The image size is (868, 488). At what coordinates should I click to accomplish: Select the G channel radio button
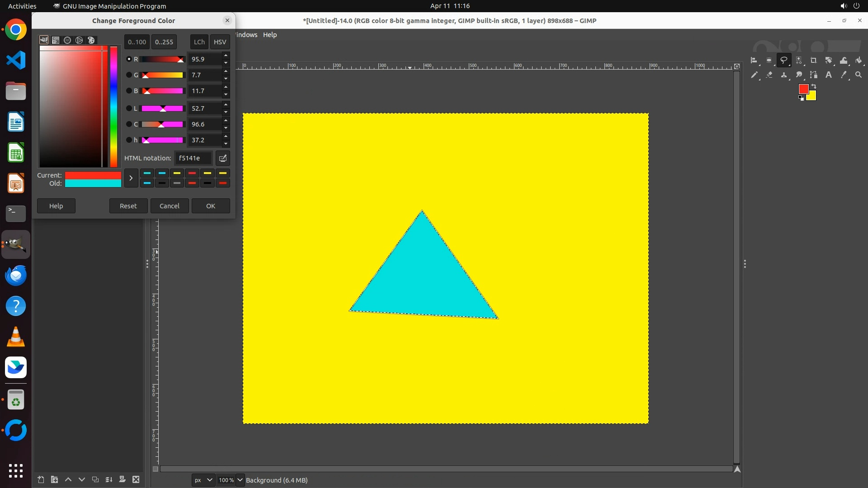click(129, 75)
